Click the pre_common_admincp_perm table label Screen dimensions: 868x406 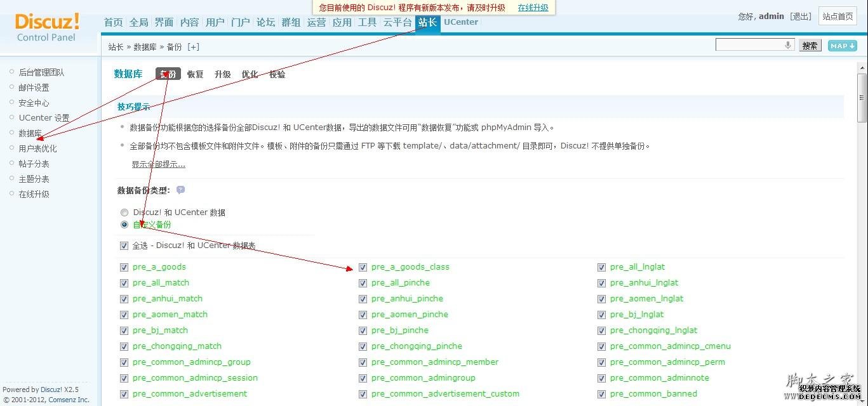pos(667,362)
